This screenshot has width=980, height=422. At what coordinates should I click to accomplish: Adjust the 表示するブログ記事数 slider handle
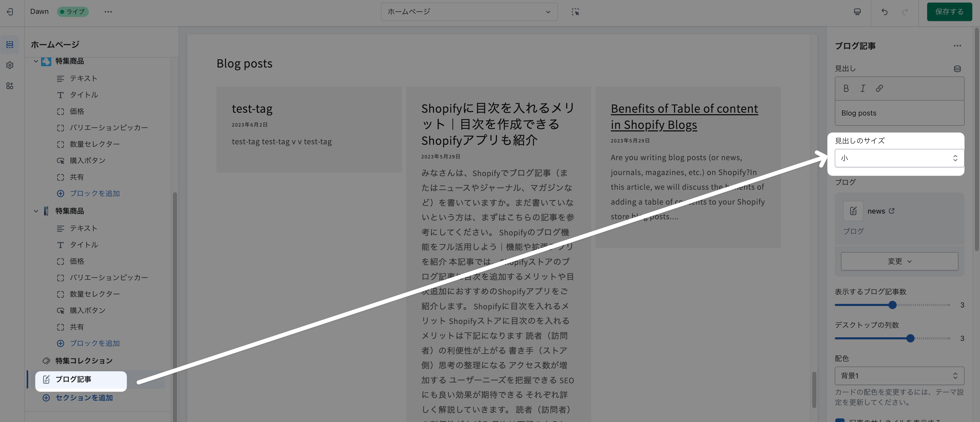tap(892, 305)
